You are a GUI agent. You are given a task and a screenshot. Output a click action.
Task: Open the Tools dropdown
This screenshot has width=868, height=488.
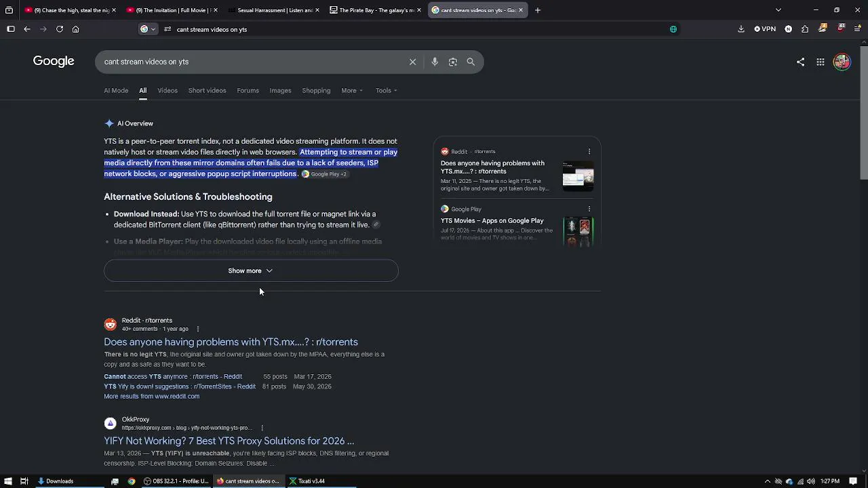pos(387,91)
